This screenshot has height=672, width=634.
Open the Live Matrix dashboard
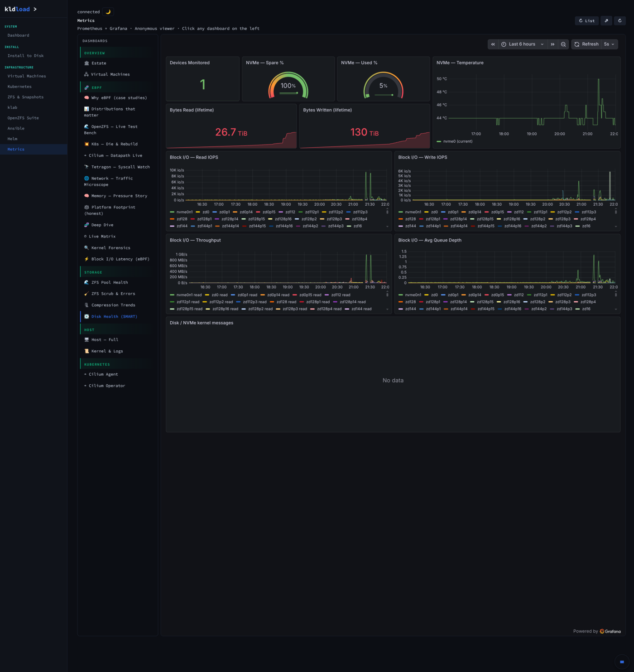[100, 237]
